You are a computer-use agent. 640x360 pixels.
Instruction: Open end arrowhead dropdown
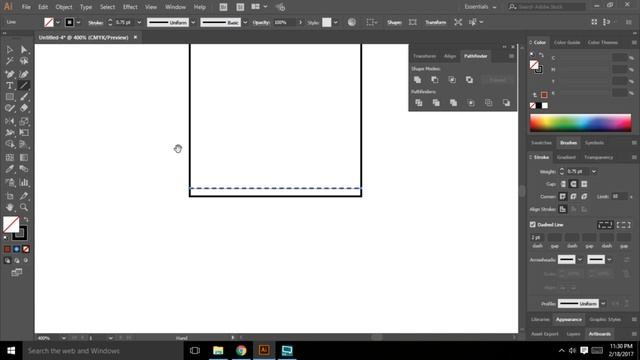tap(609, 260)
